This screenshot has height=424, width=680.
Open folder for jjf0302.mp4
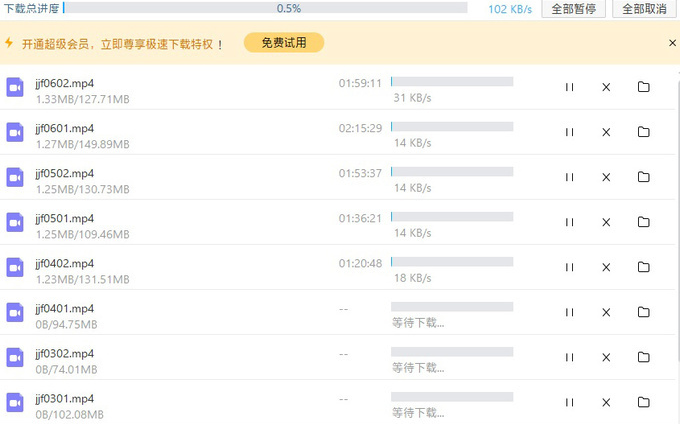(x=644, y=357)
